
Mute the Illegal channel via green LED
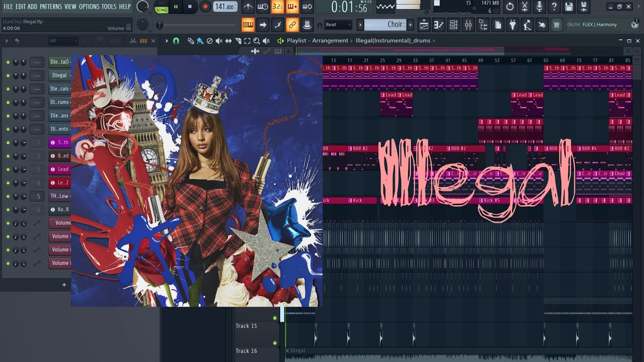8,75
